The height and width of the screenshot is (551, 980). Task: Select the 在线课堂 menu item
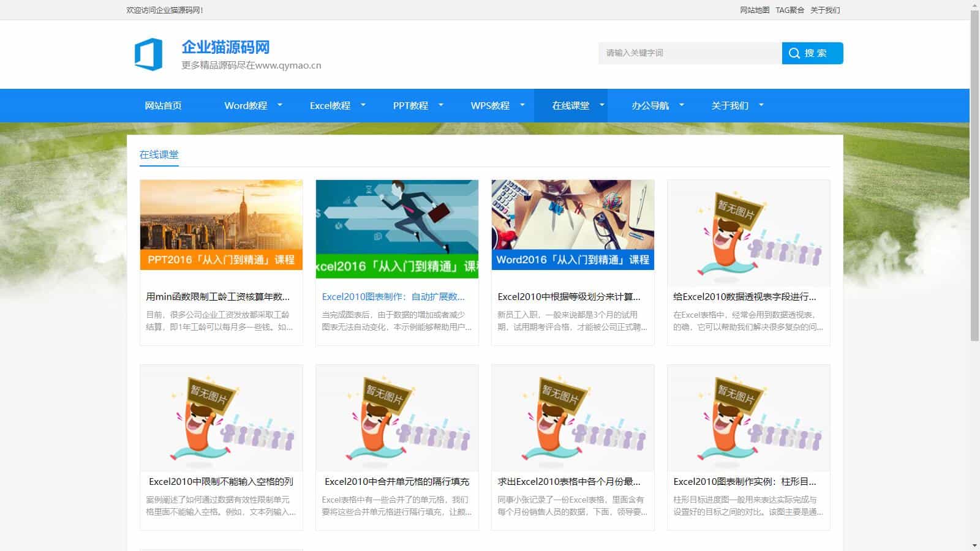[570, 105]
